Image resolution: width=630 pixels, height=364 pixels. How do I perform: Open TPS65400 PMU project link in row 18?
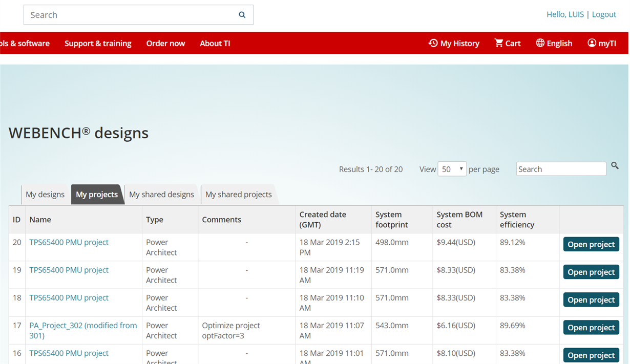point(69,297)
